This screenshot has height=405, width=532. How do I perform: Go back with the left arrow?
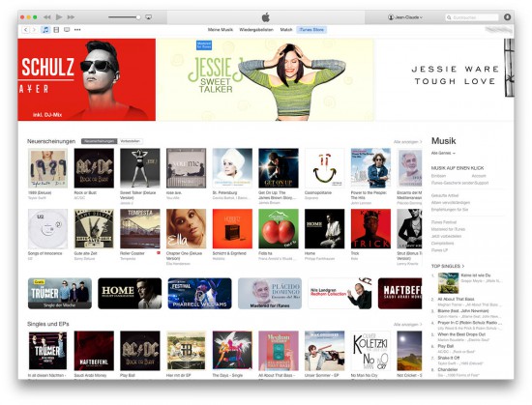point(26,30)
